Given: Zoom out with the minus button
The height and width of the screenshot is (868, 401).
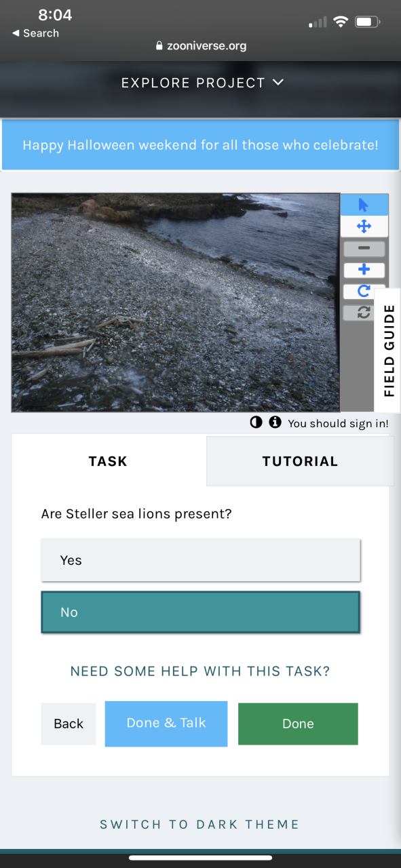Looking at the screenshot, I should pos(364,249).
